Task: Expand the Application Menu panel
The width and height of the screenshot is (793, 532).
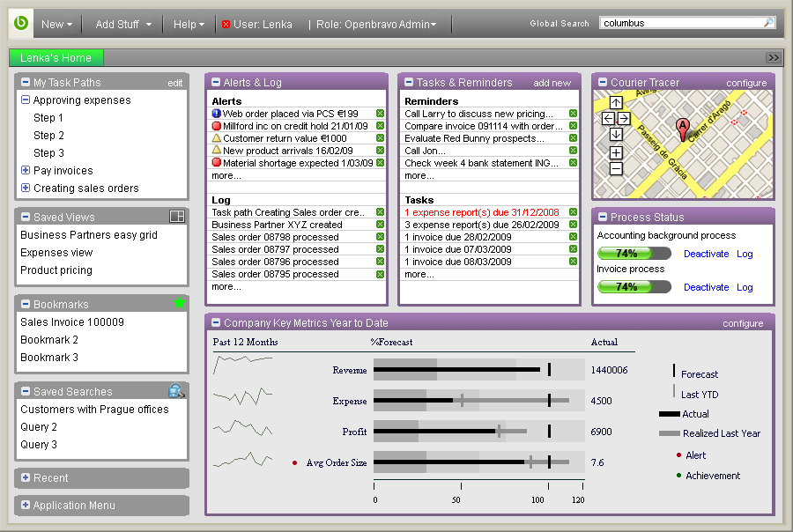Action: tap(24, 506)
